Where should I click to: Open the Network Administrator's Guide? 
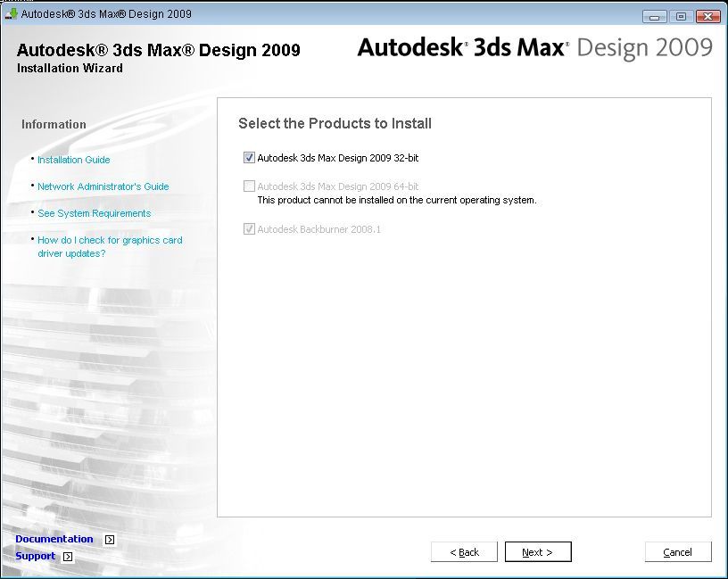pyautogui.click(x=103, y=186)
